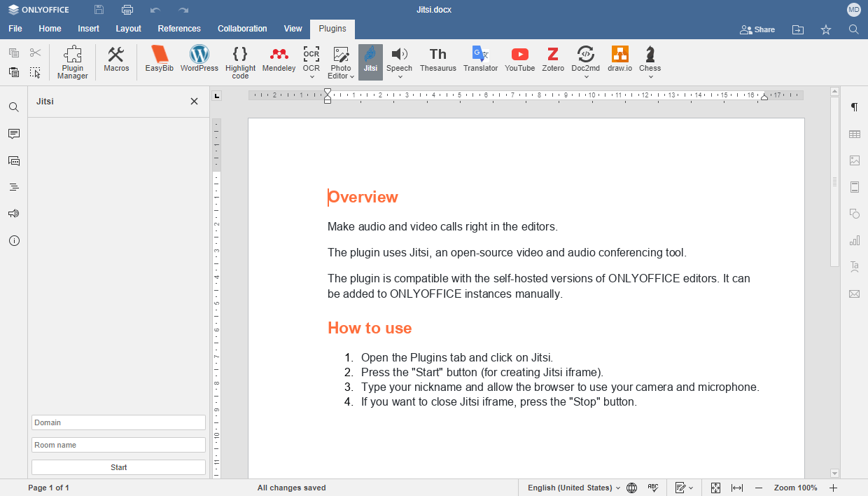This screenshot has width=868, height=496.
Task: Run the Highlight code plugin
Action: 240,62
